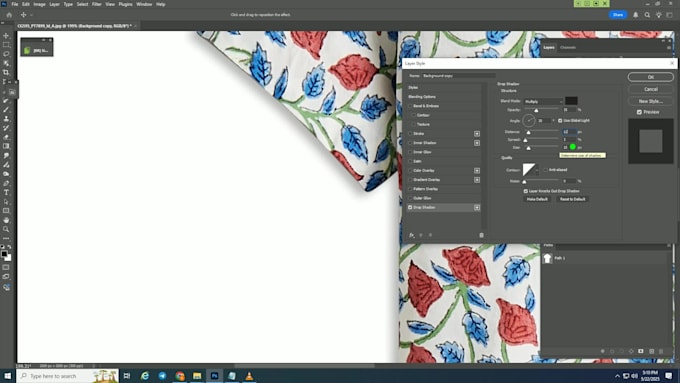680x383 pixels.
Task: Open the notifications bell icon in Photoshop
Action: (x=636, y=15)
